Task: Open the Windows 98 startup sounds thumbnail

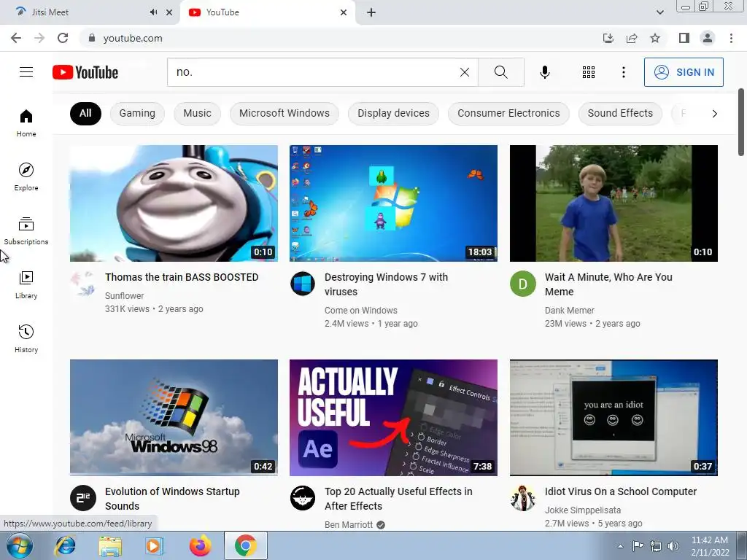Action: (x=174, y=418)
